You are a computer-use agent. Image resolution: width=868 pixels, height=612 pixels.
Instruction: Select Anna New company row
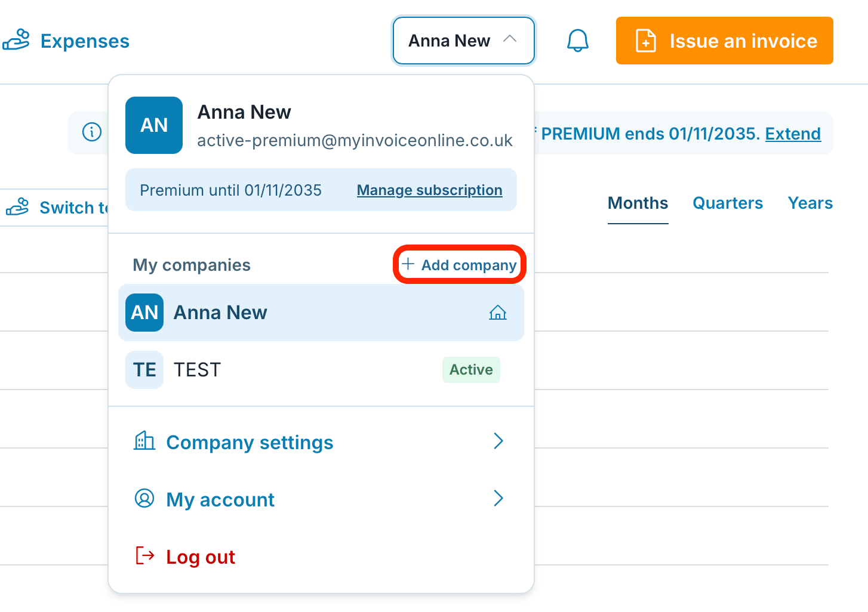pyautogui.click(x=321, y=313)
